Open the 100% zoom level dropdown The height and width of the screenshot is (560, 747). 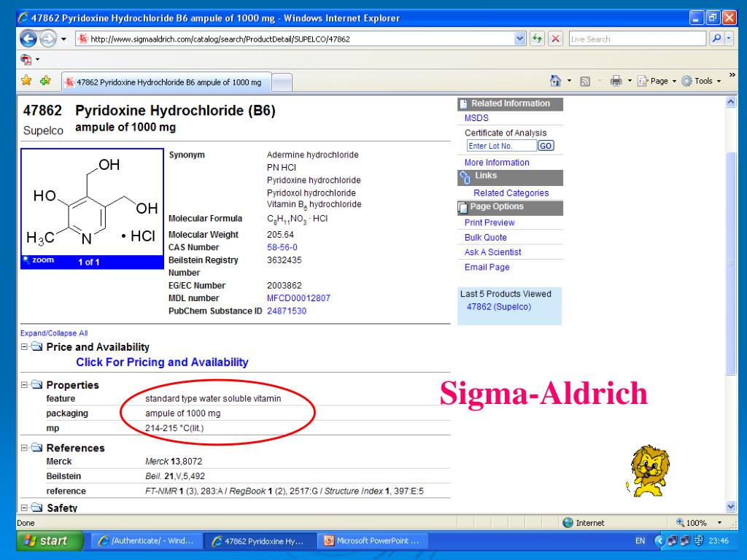coord(719,523)
